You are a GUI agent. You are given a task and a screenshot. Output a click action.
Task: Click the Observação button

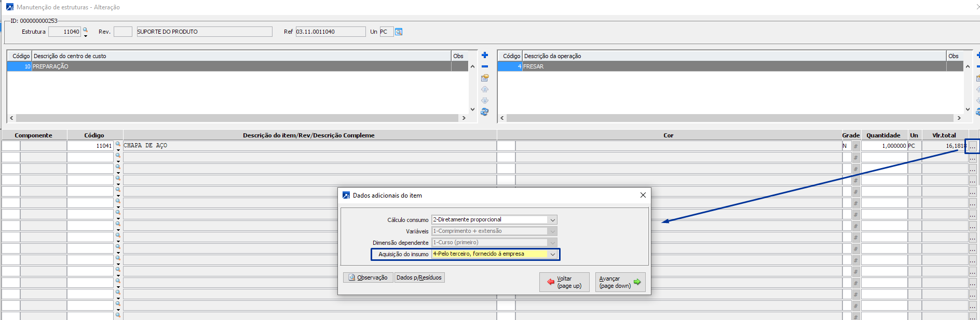point(368,277)
